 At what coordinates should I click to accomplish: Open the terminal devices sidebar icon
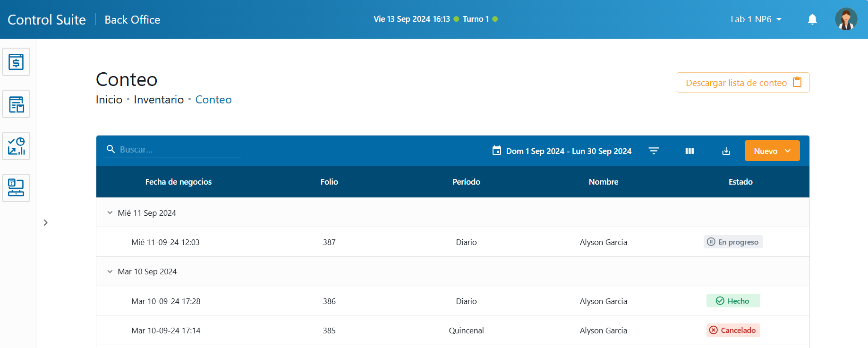(16, 188)
